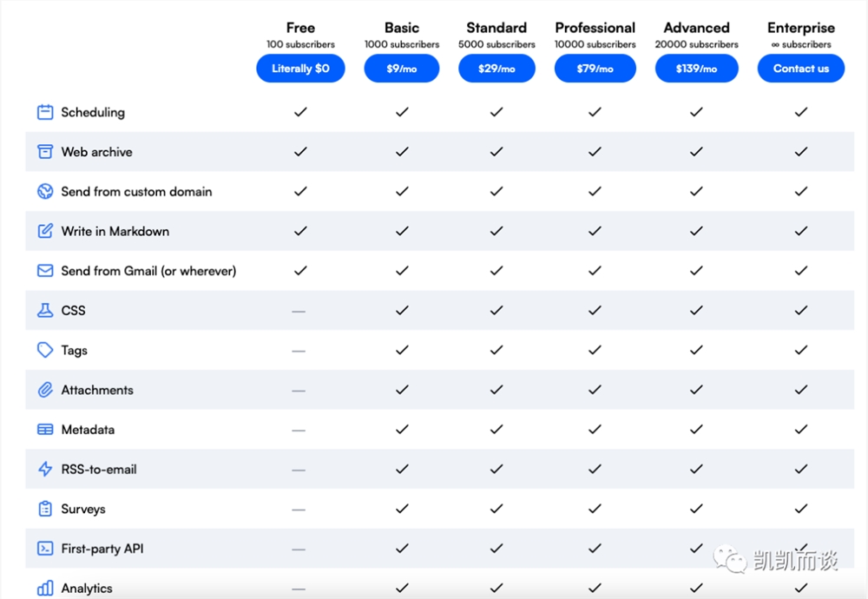This screenshot has height=599, width=868.
Task: Select the Free plan Literally $0 button
Action: point(300,68)
